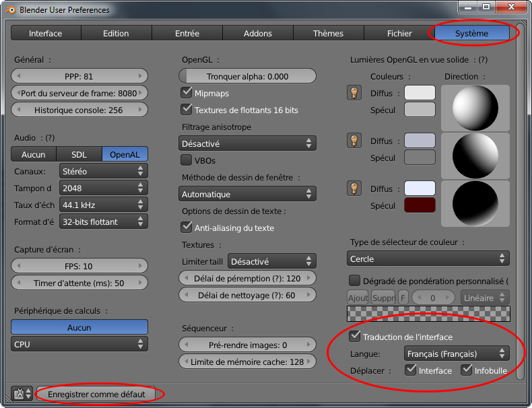Image resolution: width=532 pixels, height=408 pixels.
Task: Enable the VBOs checkbox
Action: 187,160
